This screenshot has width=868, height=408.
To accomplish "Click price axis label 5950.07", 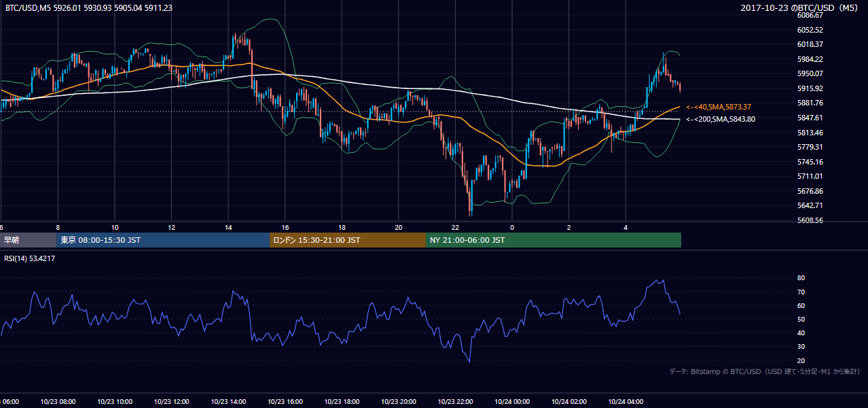I will (810, 73).
